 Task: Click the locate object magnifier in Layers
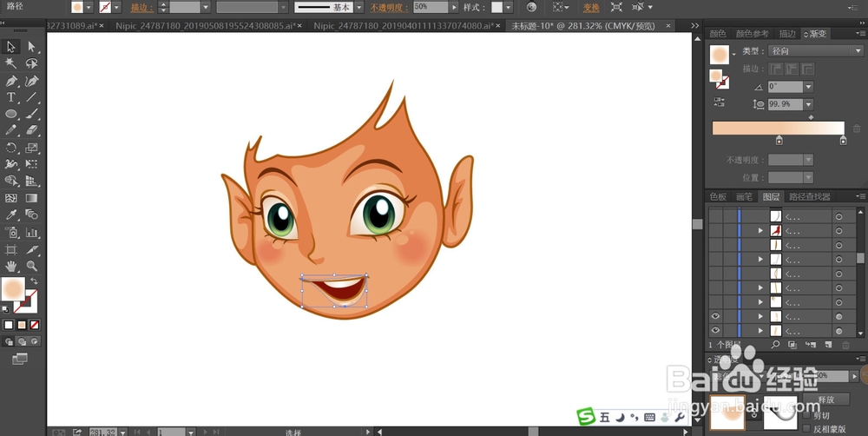pos(775,345)
